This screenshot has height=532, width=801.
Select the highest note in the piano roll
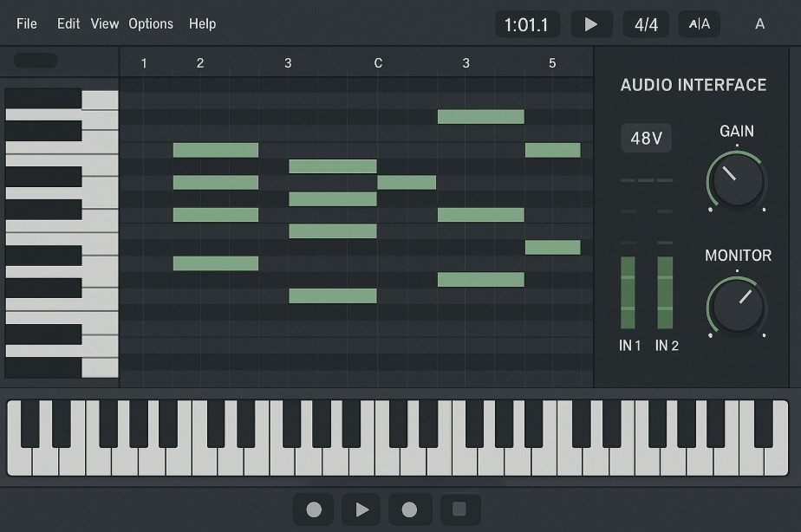(x=481, y=117)
